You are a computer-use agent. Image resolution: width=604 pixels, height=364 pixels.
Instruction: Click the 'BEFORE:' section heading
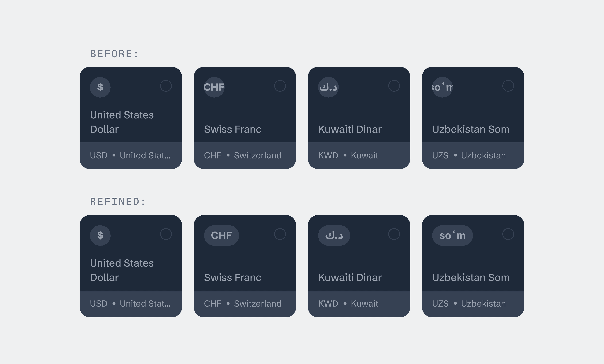(114, 54)
